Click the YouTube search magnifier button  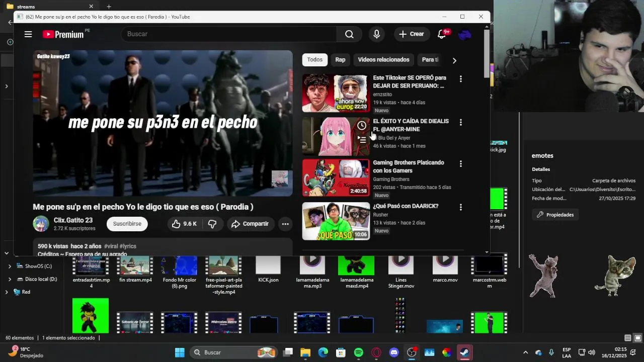coord(349,34)
